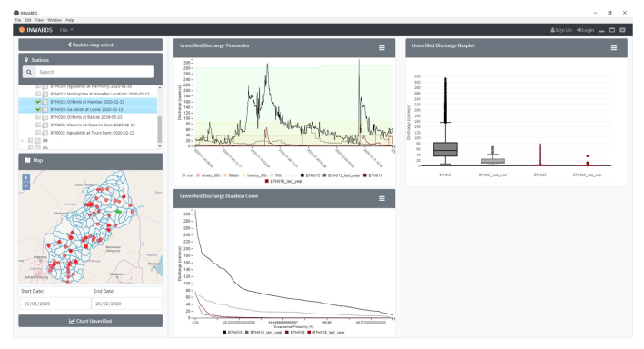
Task: Toggle B7H015 series in timeseries legend
Action: tap(310, 175)
